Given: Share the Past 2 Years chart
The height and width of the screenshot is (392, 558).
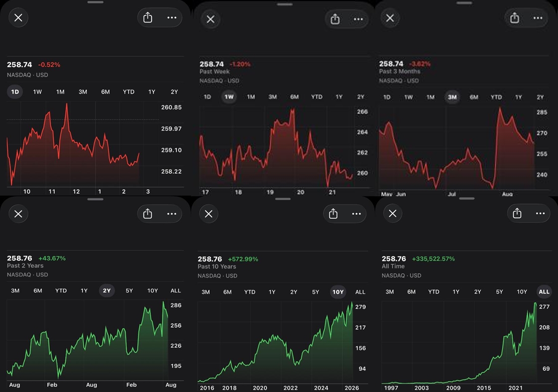Looking at the screenshot, I should click(x=147, y=214).
